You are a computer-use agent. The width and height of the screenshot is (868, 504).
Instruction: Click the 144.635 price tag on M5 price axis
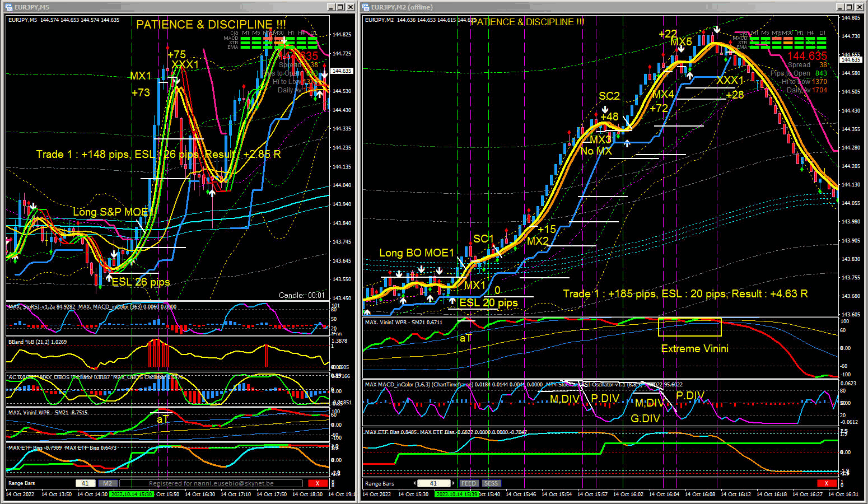pos(342,71)
